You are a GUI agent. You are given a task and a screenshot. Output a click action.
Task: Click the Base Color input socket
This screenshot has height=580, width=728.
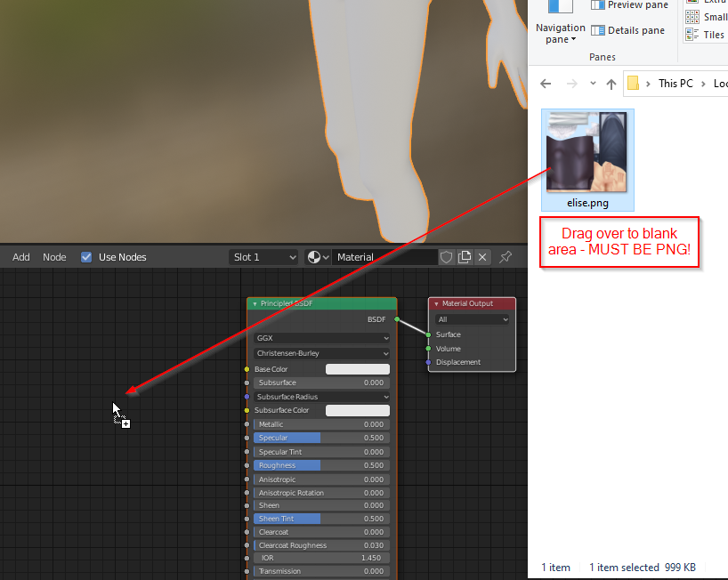[247, 369]
